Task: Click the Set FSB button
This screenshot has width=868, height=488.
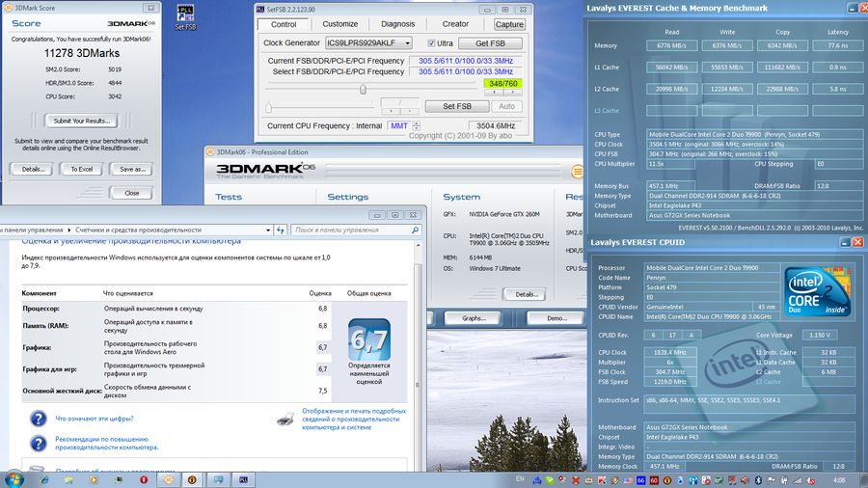Action: [x=456, y=106]
